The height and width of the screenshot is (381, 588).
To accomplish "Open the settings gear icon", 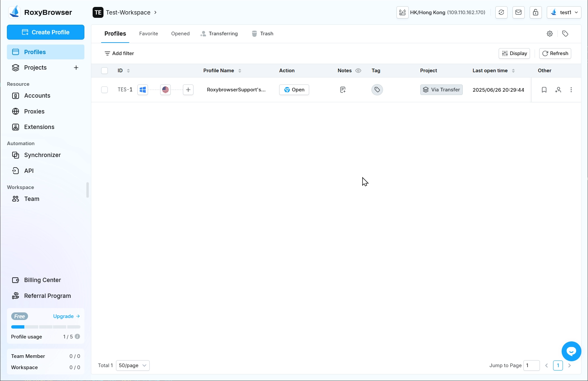I will (550, 34).
